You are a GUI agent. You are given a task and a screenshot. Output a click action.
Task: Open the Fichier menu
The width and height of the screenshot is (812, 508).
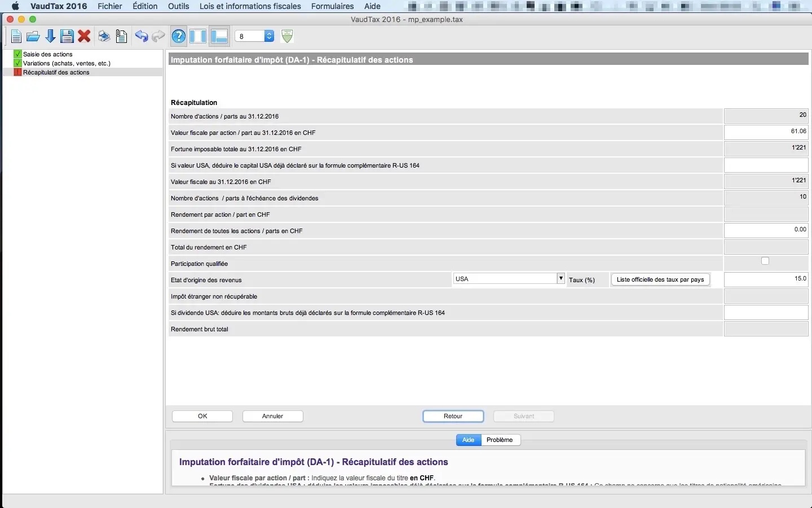[109, 6]
